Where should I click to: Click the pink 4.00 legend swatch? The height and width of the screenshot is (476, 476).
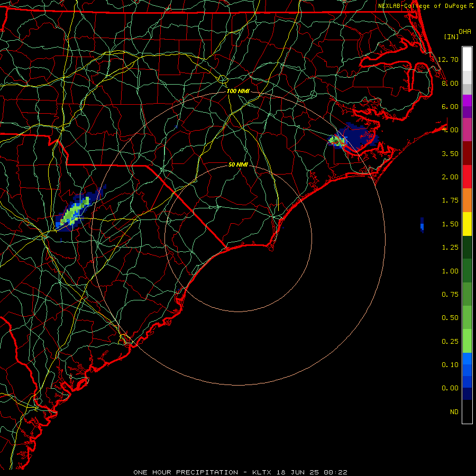point(467,130)
